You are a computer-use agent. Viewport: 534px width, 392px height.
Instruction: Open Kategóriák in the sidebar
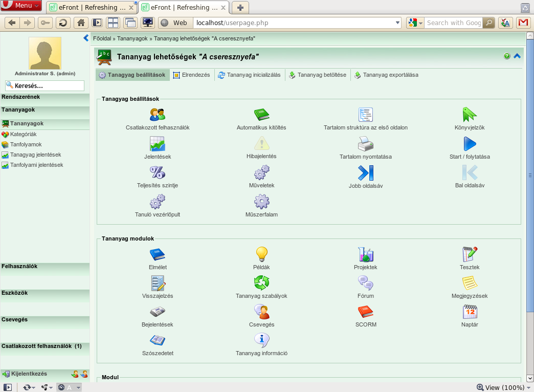pos(23,134)
